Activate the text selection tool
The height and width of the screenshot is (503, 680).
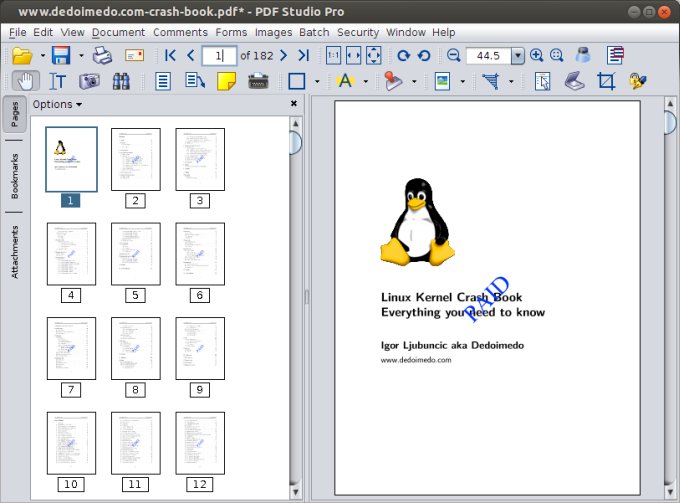pyautogui.click(x=57, y=82)
